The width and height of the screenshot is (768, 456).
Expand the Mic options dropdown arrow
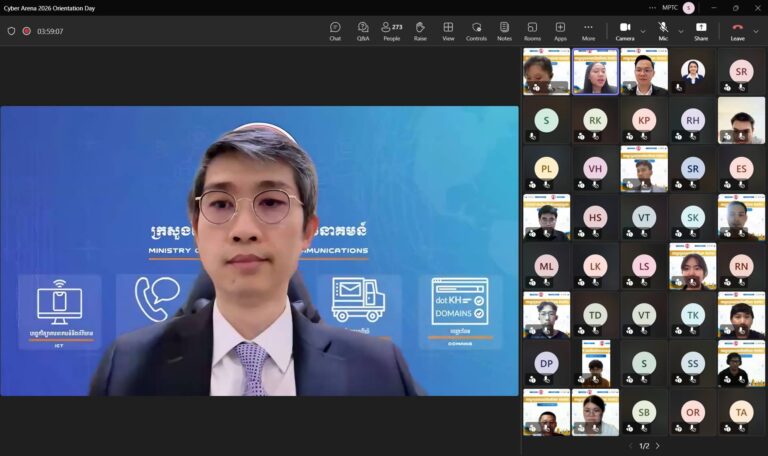pos(680,31)
